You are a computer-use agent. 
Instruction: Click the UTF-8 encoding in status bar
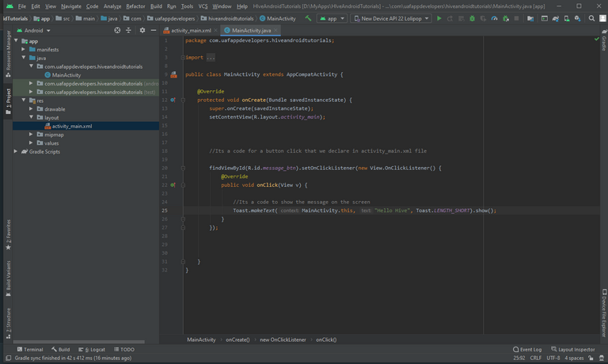[553, 358]
